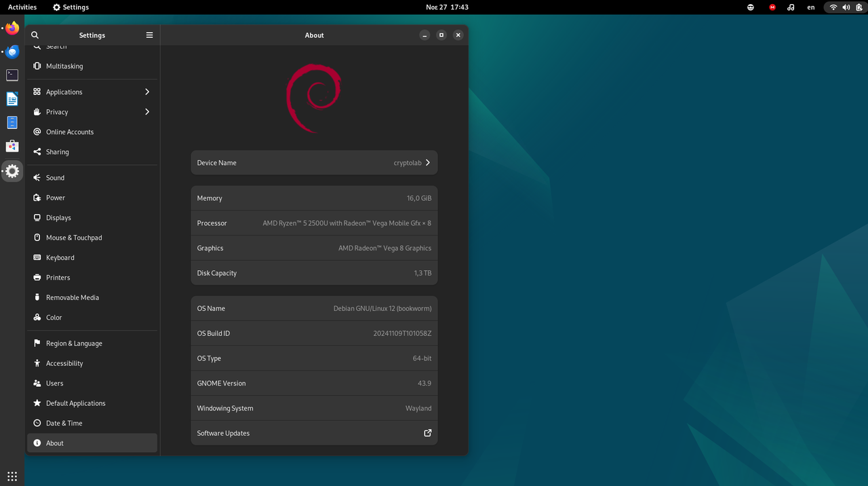Click 'AMD Radeon Vega 8 Graphics' value
The height and width of the screenshot is (486, 868).
(384, 248)
